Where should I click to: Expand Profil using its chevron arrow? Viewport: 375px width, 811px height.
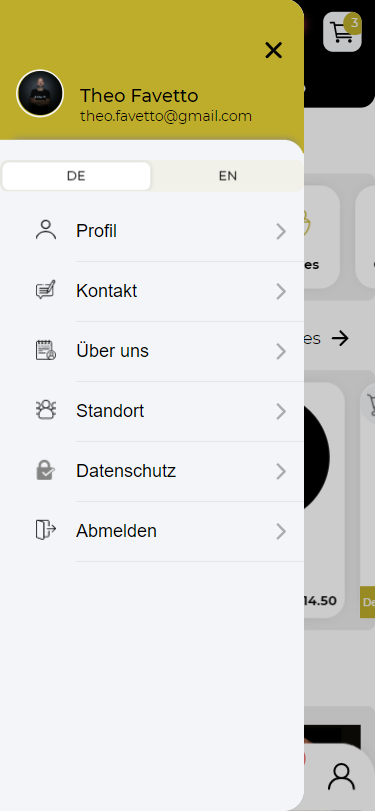click(281, 232)
